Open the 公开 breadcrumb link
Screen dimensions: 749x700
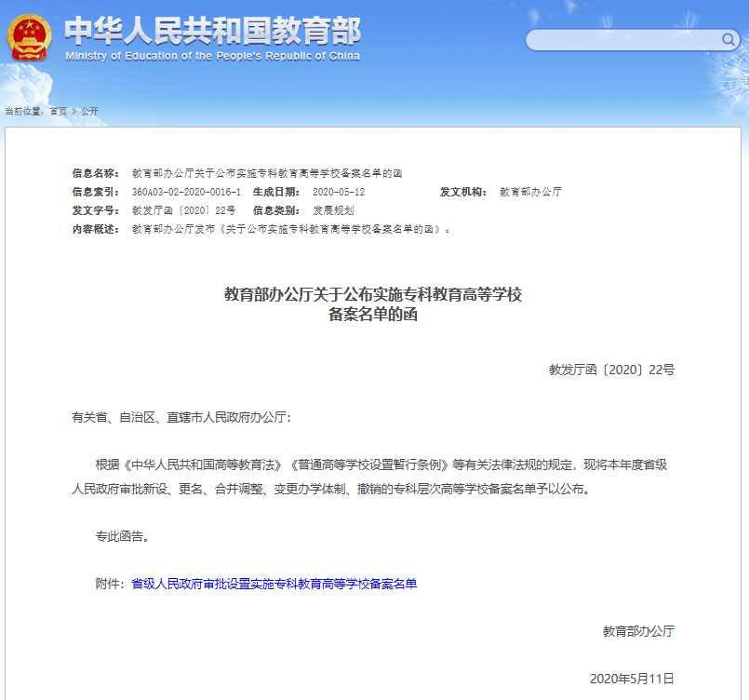(x=89, y=112)
